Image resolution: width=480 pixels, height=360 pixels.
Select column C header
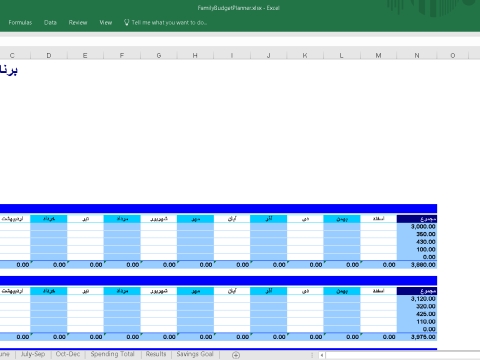12,55
